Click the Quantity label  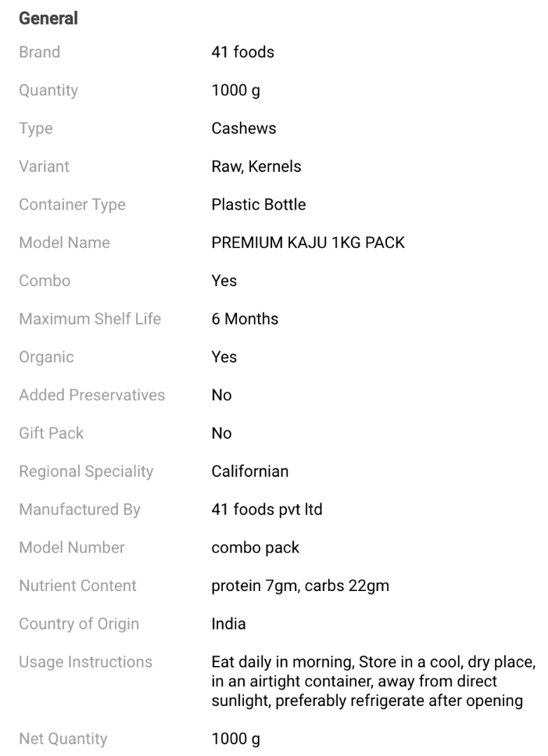(x=48, y=91)
